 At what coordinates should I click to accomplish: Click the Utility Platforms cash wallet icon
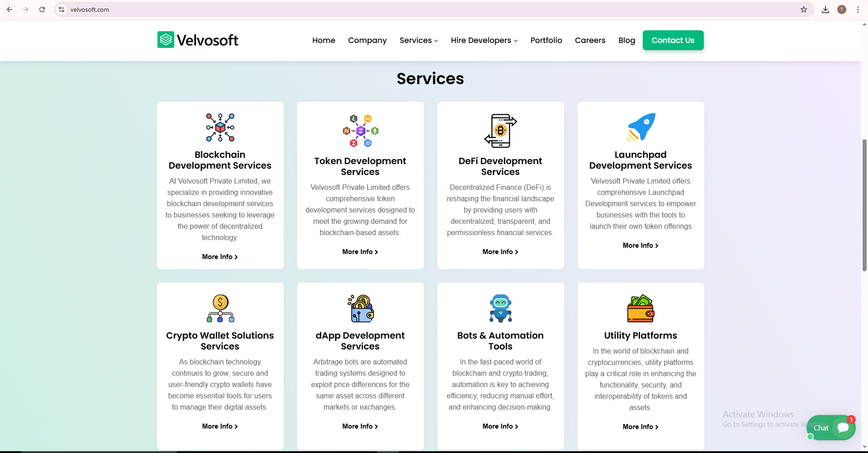coord(641,308)
